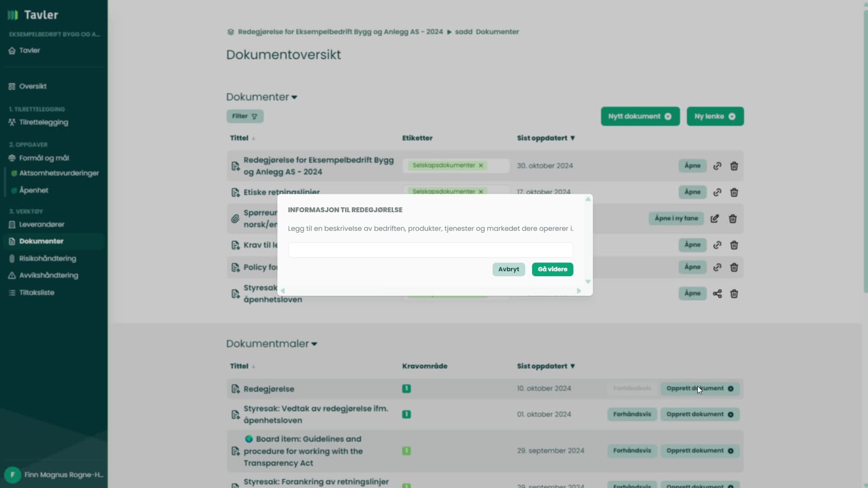The width and height of the screenshot is (868, 488).
Task: Click the edit pencil icon for Spørreundersøkelse row
Action: coord(714,219)
